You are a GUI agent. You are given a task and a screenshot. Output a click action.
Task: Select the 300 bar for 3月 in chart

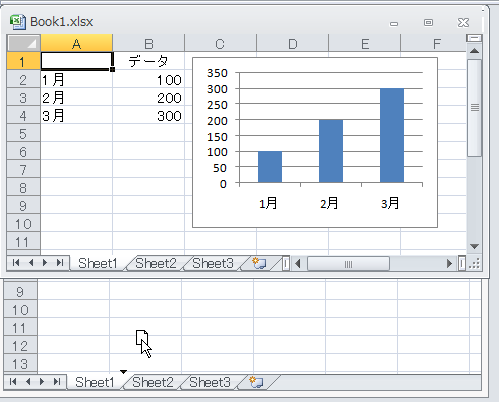(392, 135)
